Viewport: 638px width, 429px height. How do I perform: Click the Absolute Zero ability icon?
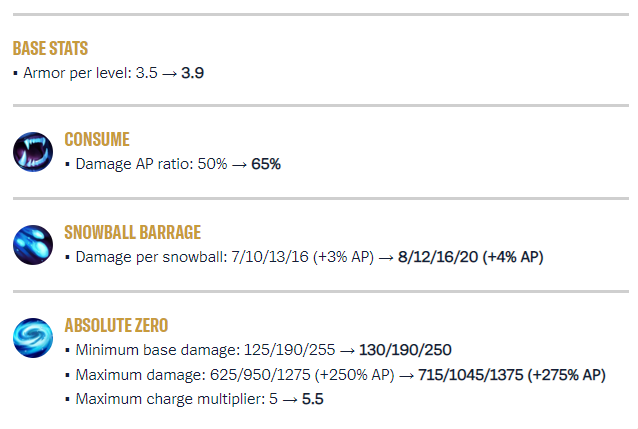pos(33,338)
